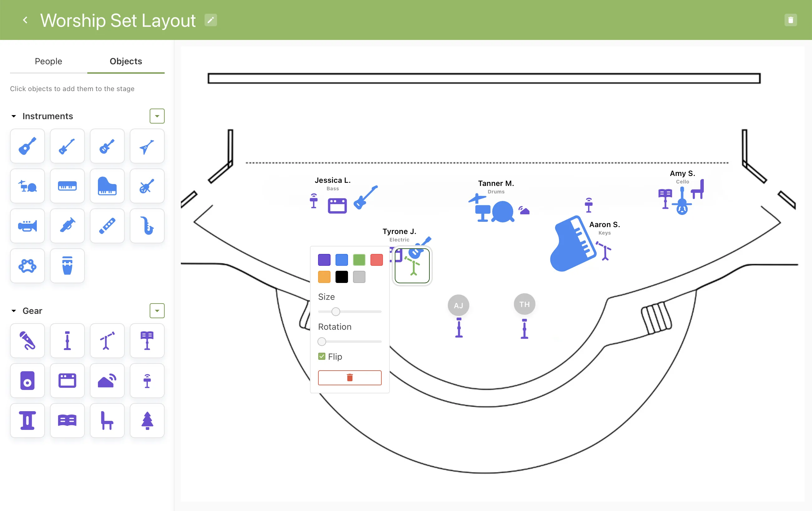Click the AJ person avatar on stage
Image resolution: width=812 pixels, height=511 pixels.
pyautogui.click(x=458, y=305)
